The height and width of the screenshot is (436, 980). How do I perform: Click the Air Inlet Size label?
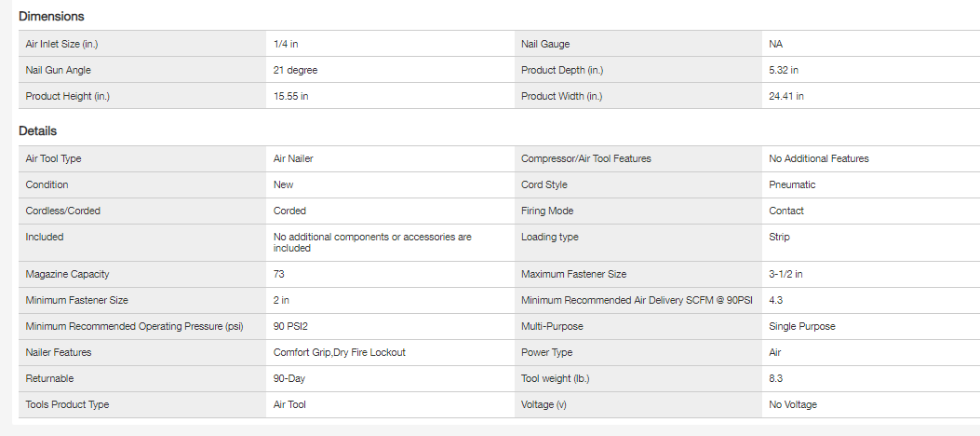click(62, 44)
